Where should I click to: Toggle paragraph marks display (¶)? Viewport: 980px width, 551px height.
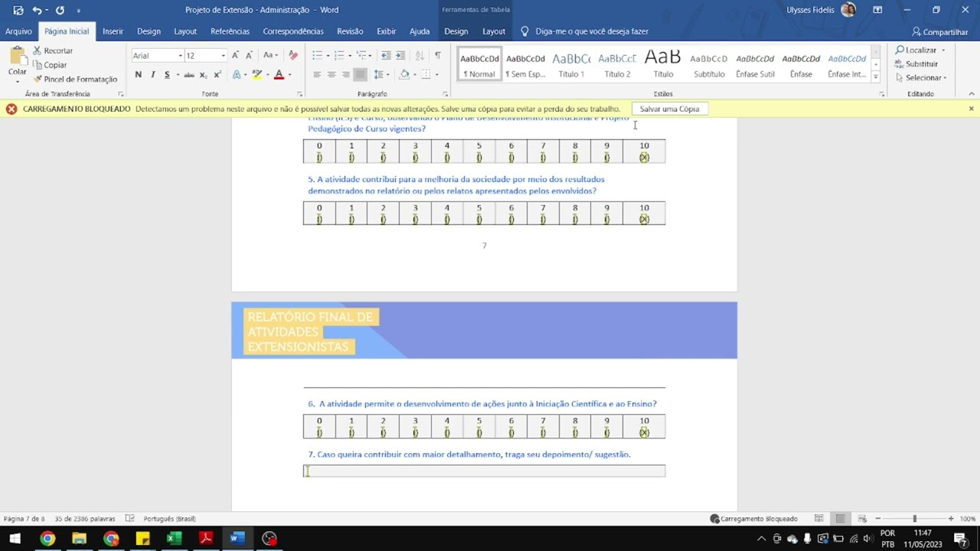point(437,55)
